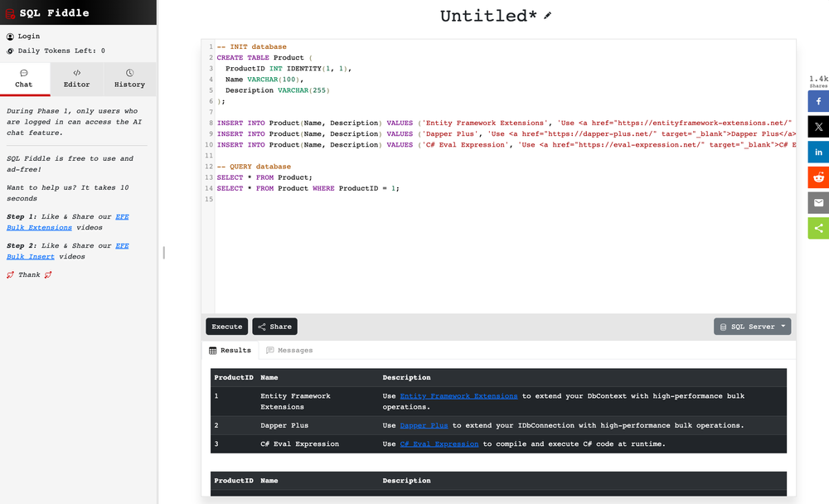Open the SQL Server database selector dropdown
Viewport: 829px width, 504px height.
752,326
